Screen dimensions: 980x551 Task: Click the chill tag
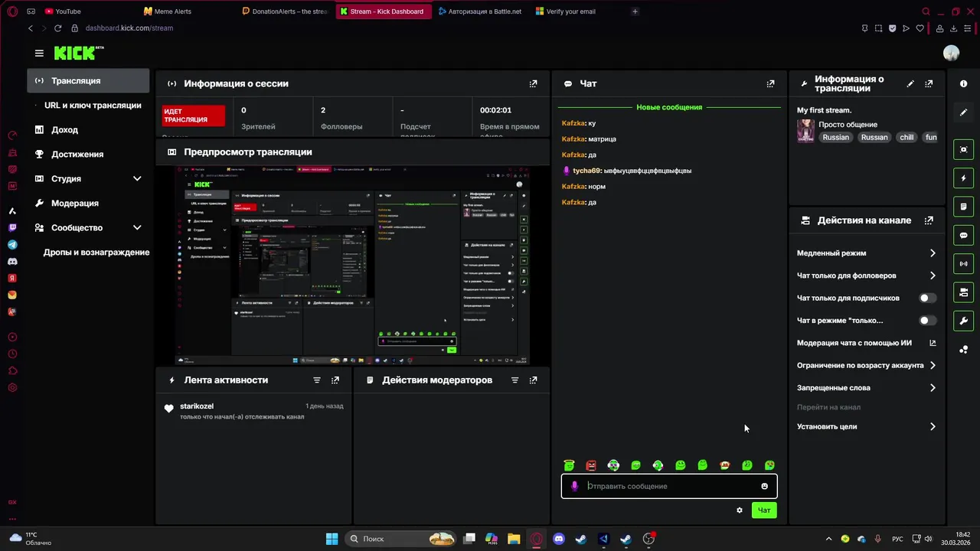[x=906, y=138]
